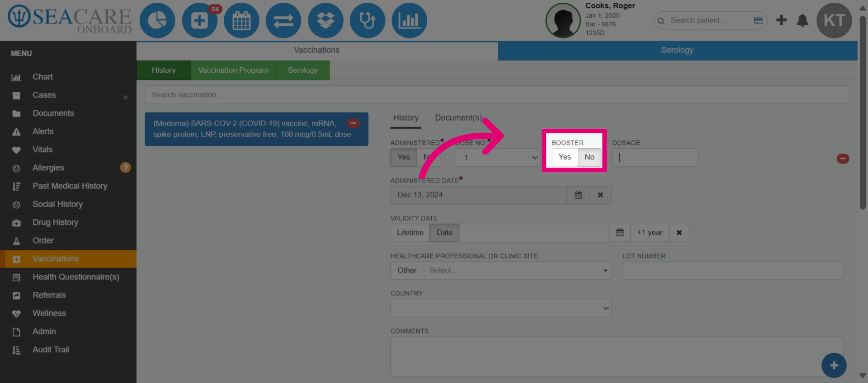Click the plus icon next to patient search
Screen dimensions: 868x383
781,20
